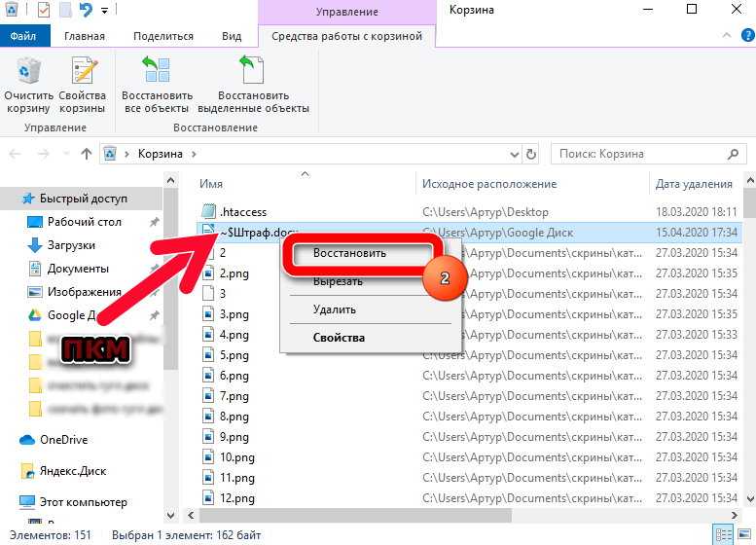Select Этот компьютер in navigation pane
Screen dimensions: 756x545
point(83,502)
